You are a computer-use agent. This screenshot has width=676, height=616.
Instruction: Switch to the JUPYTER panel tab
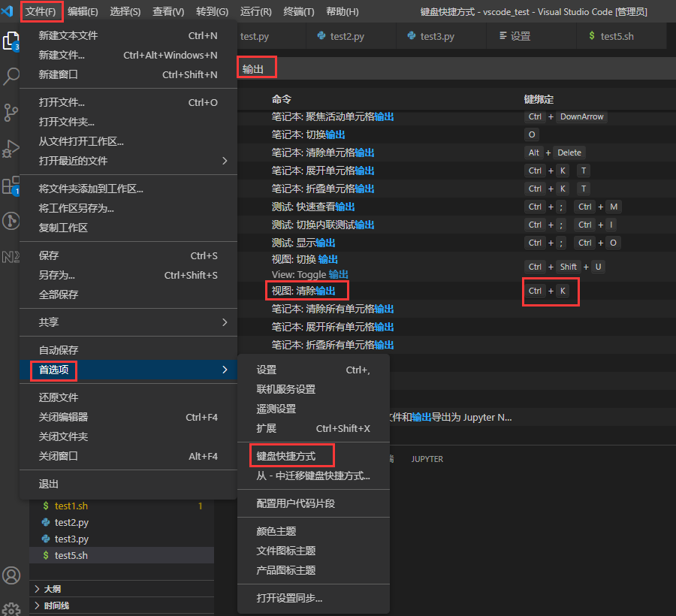[427, 459]
